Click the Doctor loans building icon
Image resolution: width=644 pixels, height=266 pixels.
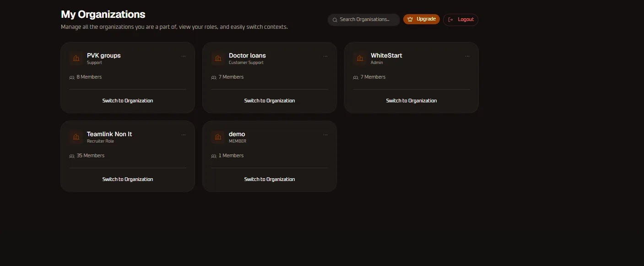(x=218, y=59)
